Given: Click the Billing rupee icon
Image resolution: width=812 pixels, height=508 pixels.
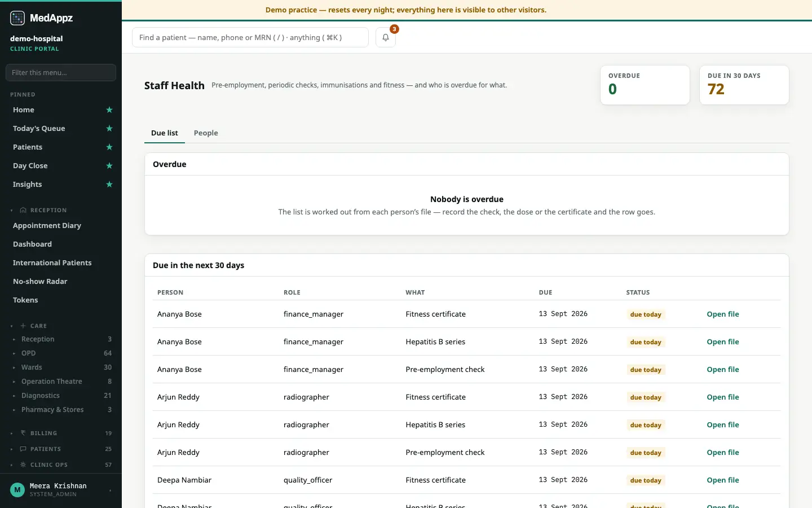Looking at the screenshot, I should pyautogui.click(x=23, y=433).
